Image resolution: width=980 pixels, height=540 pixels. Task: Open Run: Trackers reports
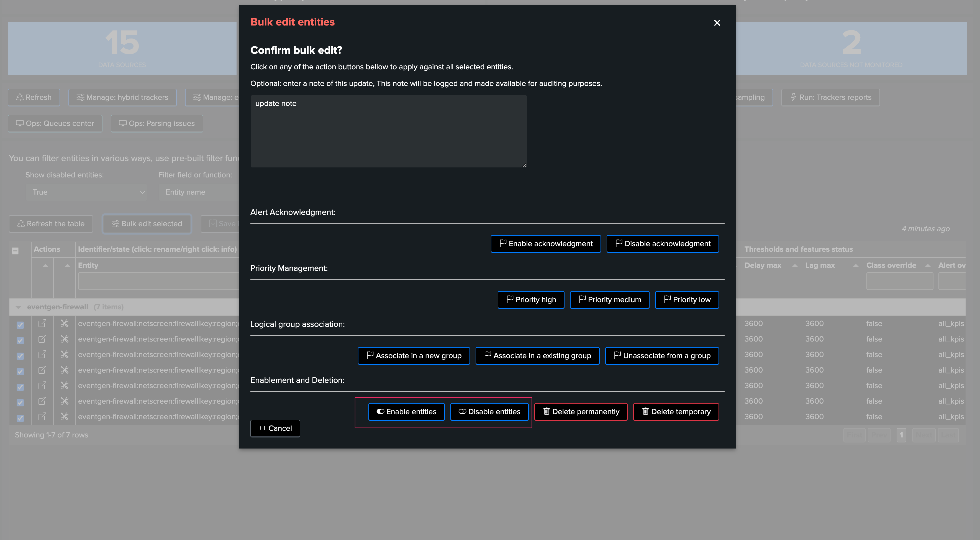(x=830, y=98)
